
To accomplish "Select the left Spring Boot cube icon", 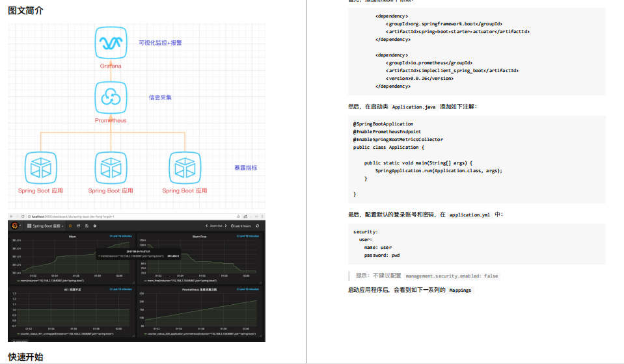I will pos(40,168).
